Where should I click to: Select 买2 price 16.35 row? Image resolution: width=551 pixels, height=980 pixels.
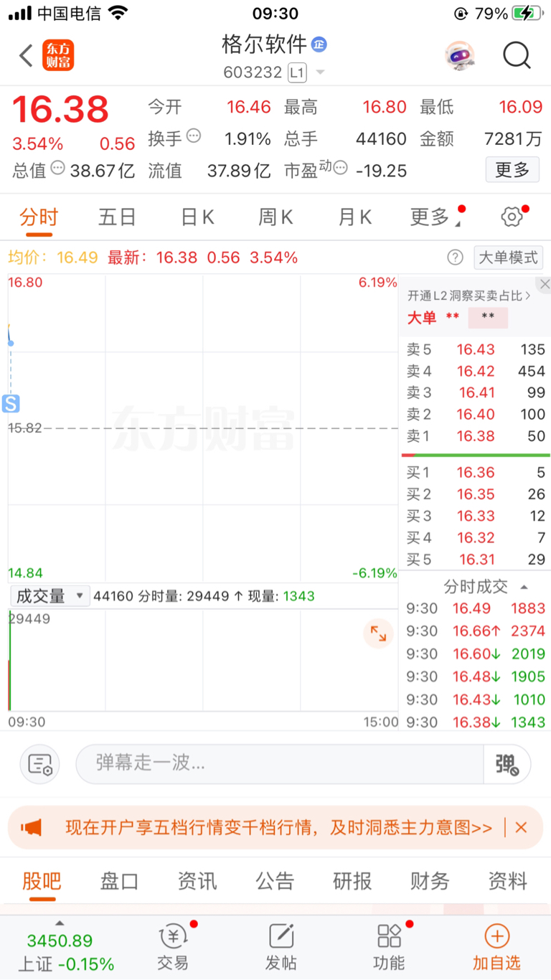(476, 494)
